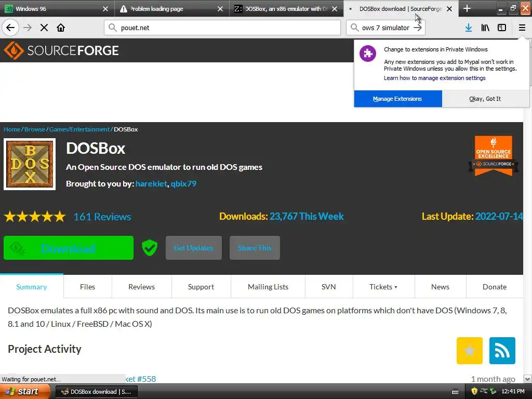Screen dimensions: 532x399
Task: Open the hamburger application menu
Action: (522, 28)
